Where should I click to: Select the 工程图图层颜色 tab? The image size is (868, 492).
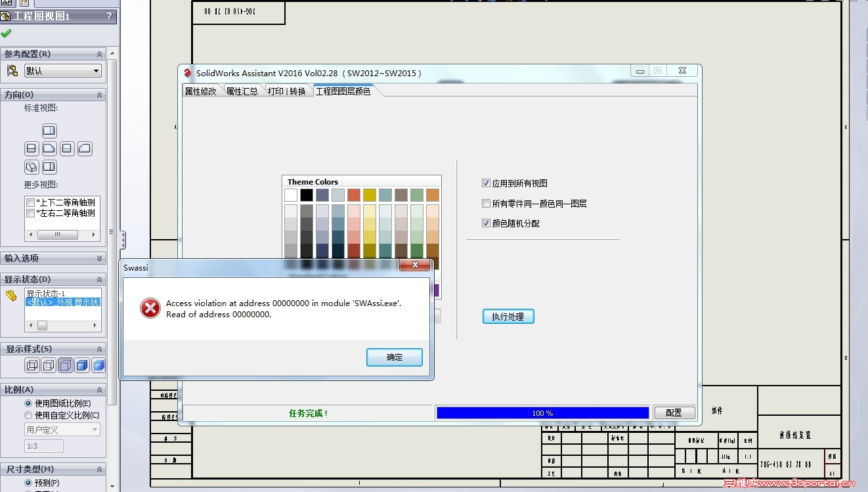(x=343, y=91)
